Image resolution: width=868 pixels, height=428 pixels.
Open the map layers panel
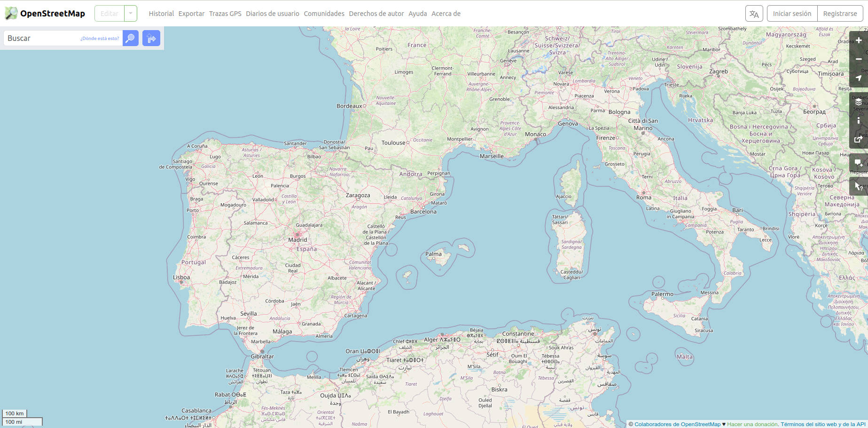click(859, 101)
